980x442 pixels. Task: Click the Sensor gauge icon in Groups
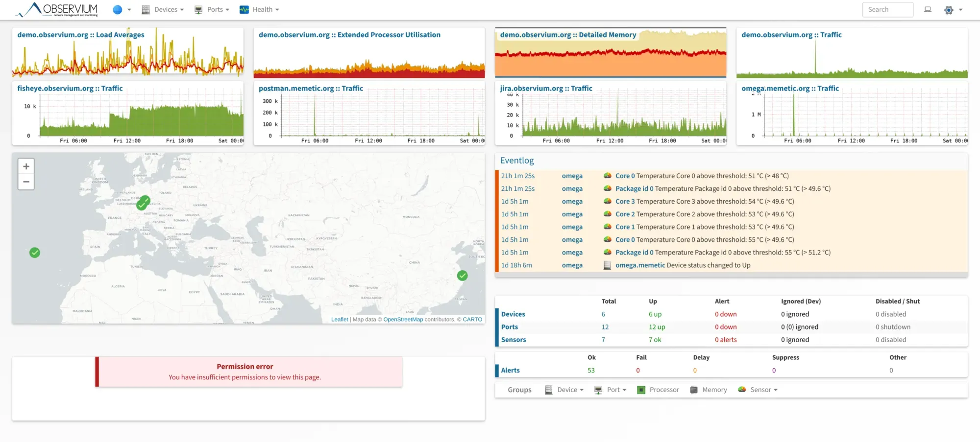point(742,390)
